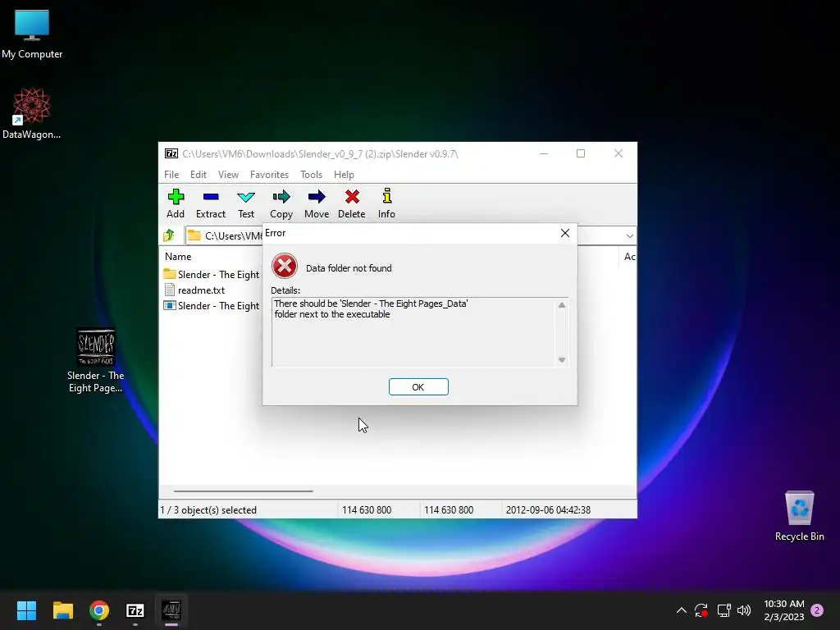Open the File menu

coord(171,175)
